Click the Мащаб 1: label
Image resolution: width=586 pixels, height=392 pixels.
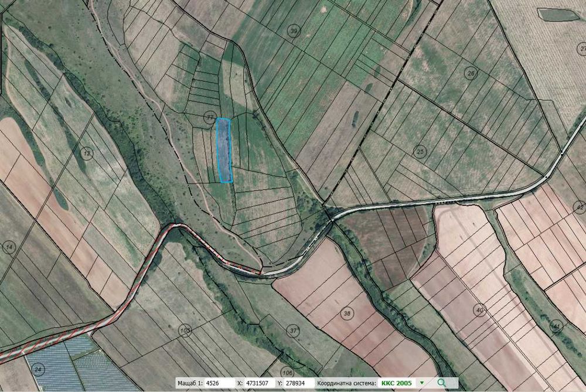(x=190, y=383)
